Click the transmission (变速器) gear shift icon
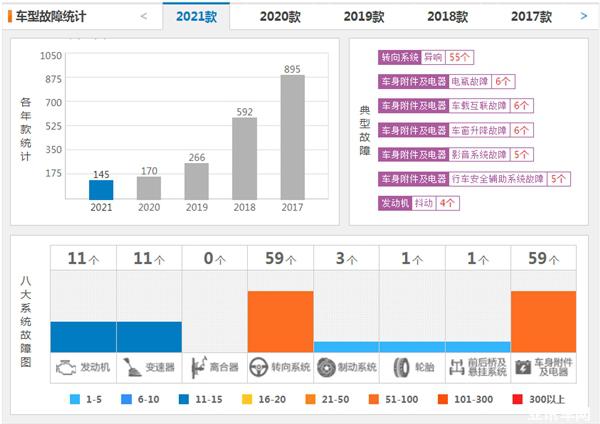Image resolution: width=600 pixels, height=424 pixels. click(x=130, y=367)
